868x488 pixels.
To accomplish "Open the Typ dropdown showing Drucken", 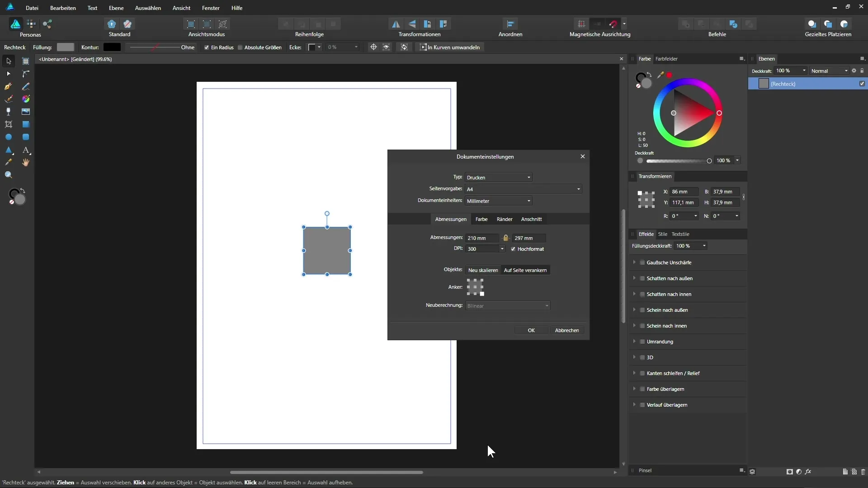I will pos(499,178).
